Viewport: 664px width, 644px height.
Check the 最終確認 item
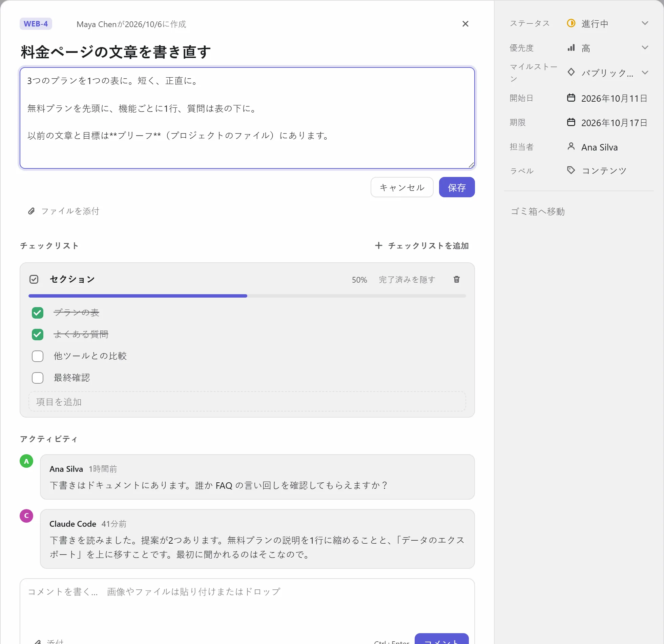38,378
